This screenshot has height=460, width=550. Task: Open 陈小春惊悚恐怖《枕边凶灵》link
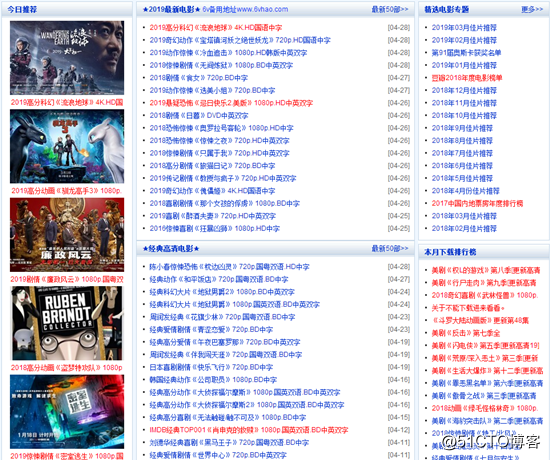click(229, 267)
